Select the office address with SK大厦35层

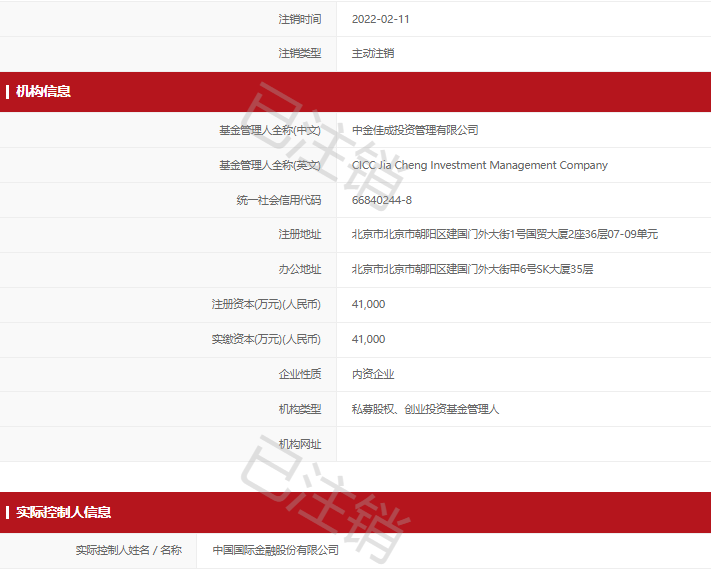472,269
